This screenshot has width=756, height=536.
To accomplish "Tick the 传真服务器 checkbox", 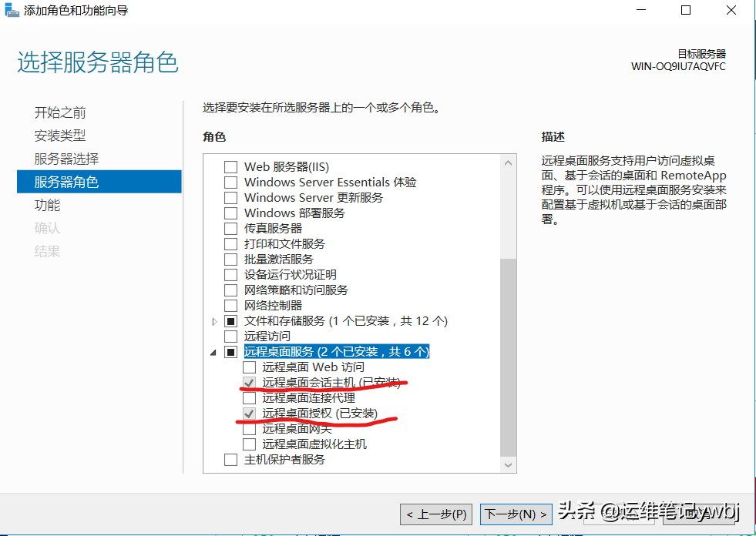I will (231, 229).
